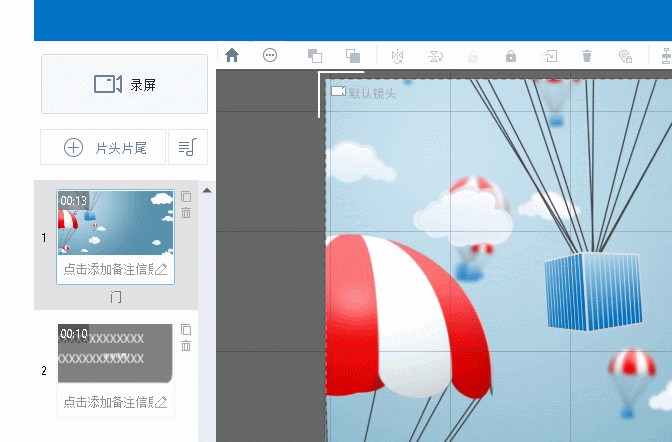Toggle the locked padlock icon
Screen dimensions: 672x442
point(511,56)
